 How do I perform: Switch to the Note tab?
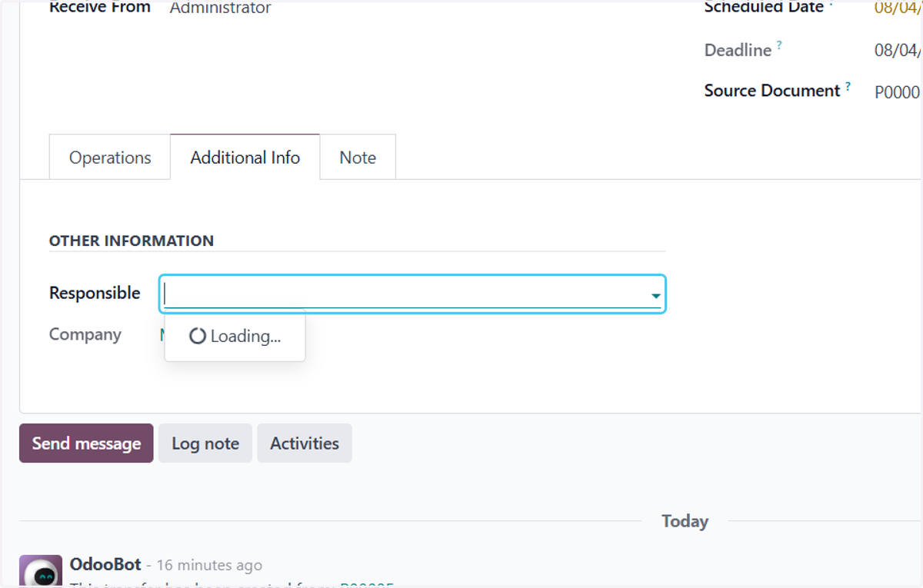[358, 158]
